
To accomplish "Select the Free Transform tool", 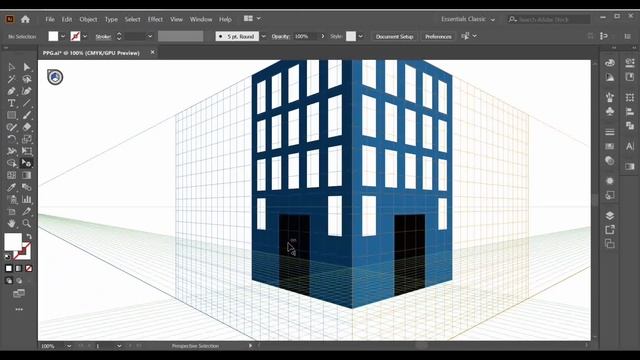I will tap(27, 151).
